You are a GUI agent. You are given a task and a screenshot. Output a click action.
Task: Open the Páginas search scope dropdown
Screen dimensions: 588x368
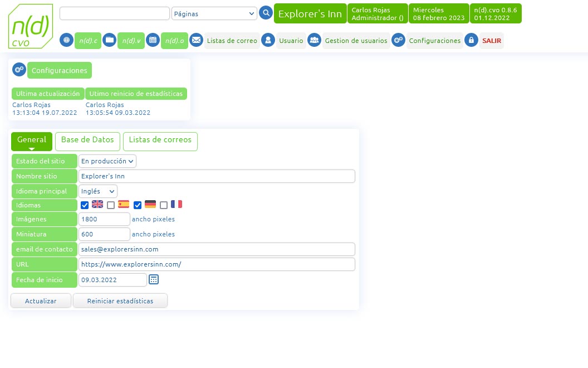point(214,13)
